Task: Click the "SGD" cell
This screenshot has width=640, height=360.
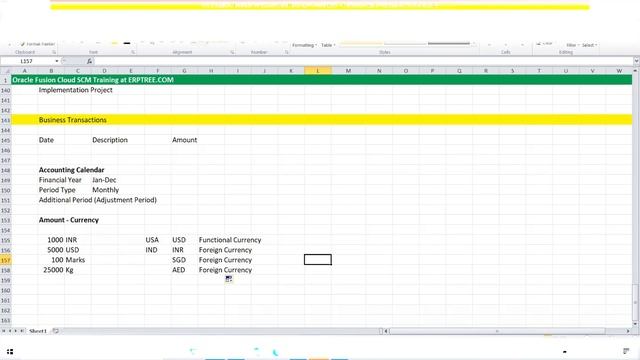Action: (179, 260)
